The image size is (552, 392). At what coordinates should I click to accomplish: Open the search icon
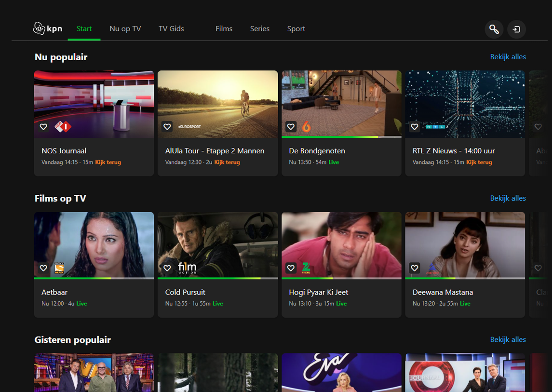pos(494,29)
